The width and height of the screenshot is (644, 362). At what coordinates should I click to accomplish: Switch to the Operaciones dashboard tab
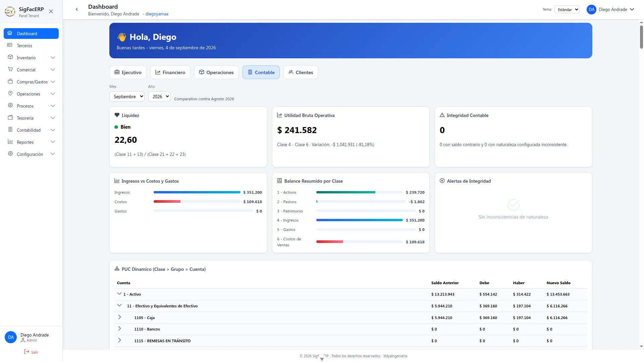point(216,72)
